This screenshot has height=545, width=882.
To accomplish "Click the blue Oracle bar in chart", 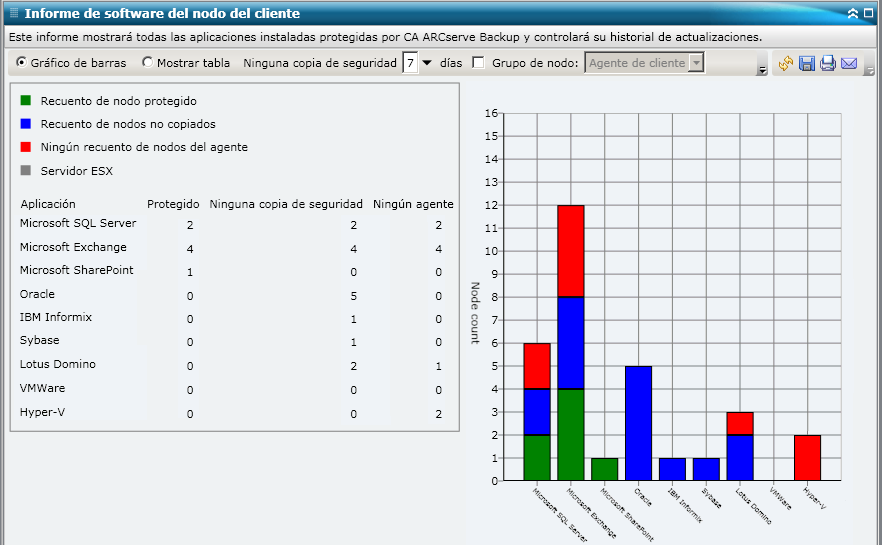I will point(638,424).
